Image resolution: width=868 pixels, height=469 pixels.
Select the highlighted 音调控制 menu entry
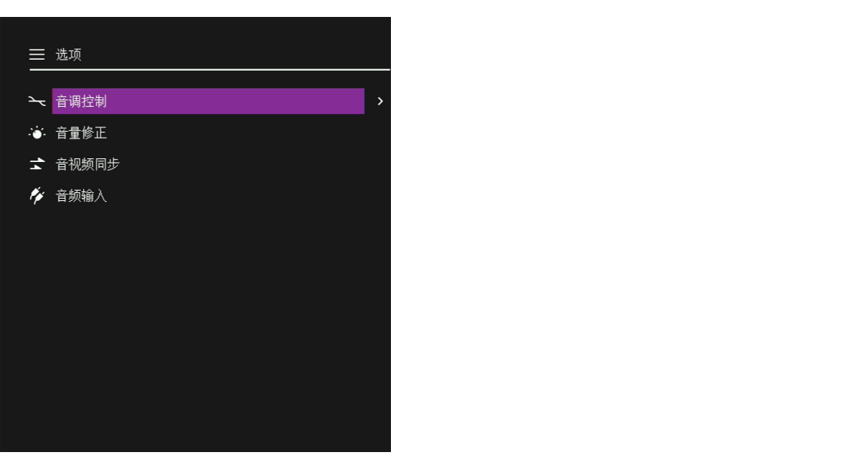coord(208,101)
